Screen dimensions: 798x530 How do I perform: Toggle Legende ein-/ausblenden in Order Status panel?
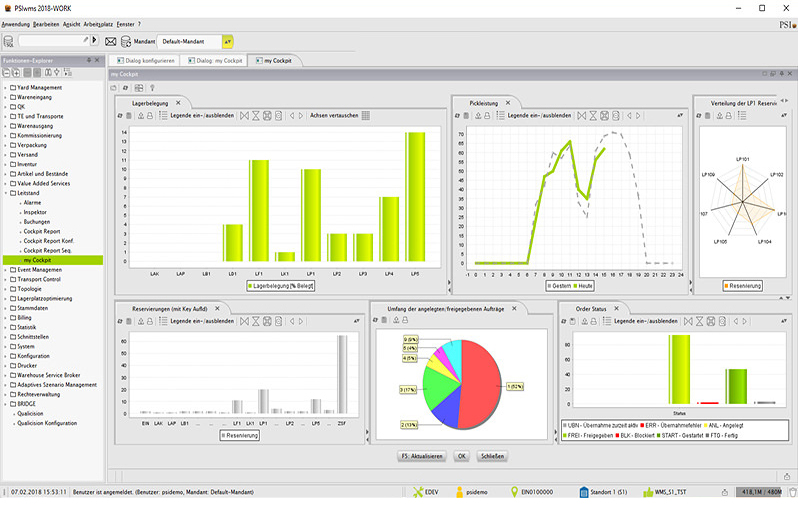[645, 321]
